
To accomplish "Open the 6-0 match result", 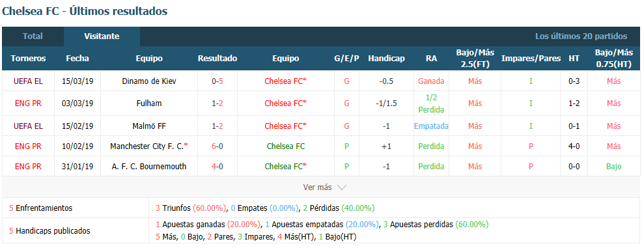I will [x=217, y=146].
